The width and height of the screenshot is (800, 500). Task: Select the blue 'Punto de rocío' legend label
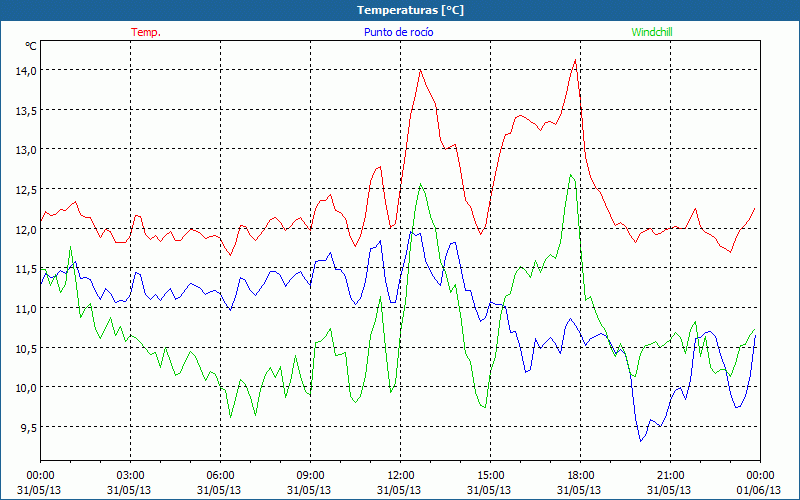(398, 32)
